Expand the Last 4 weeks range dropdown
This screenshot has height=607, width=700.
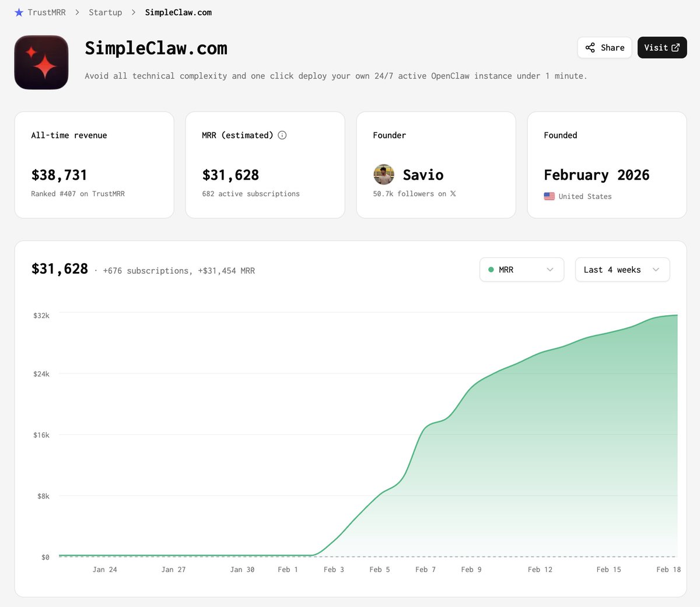click(x=622, y=270)
